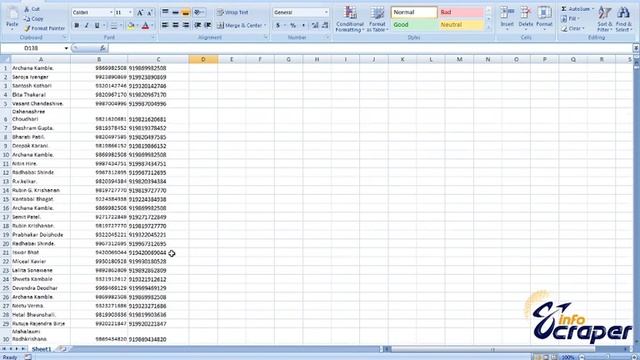Align text to the left
The height and width of the screenshot is (360, 640).
(165, 25)
